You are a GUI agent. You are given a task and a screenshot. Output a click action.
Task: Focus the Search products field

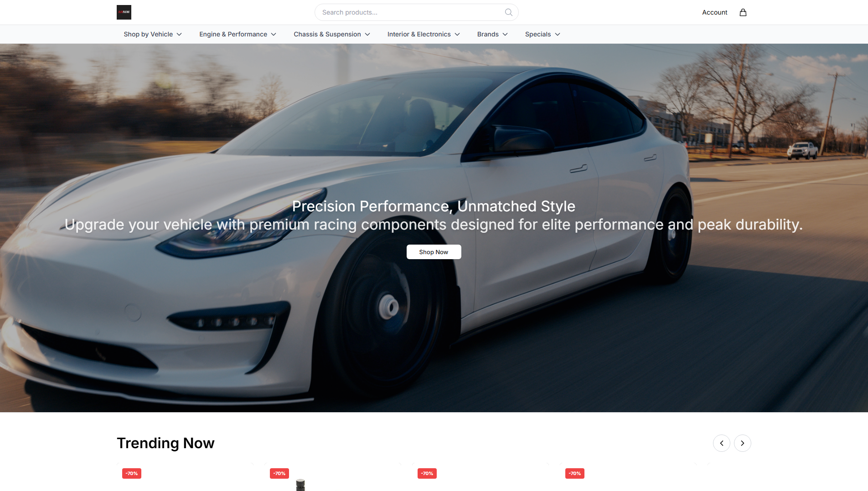416,12
